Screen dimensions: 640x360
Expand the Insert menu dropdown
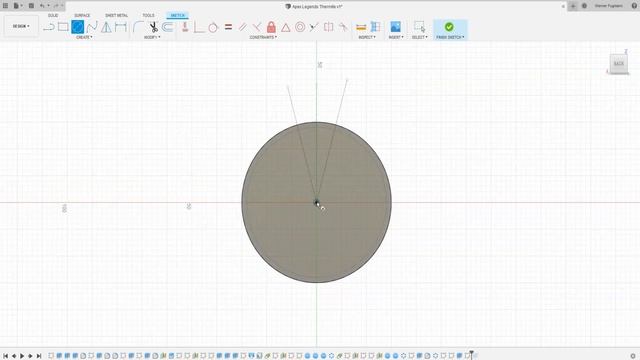pos(396,37)
